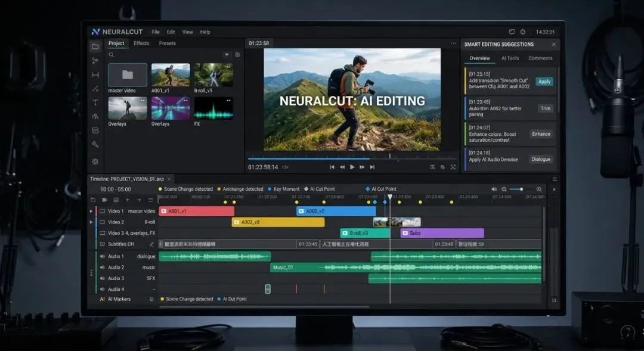
Task: Edit Subtitles CH track with pencil icon
Action: pos(151,244)
